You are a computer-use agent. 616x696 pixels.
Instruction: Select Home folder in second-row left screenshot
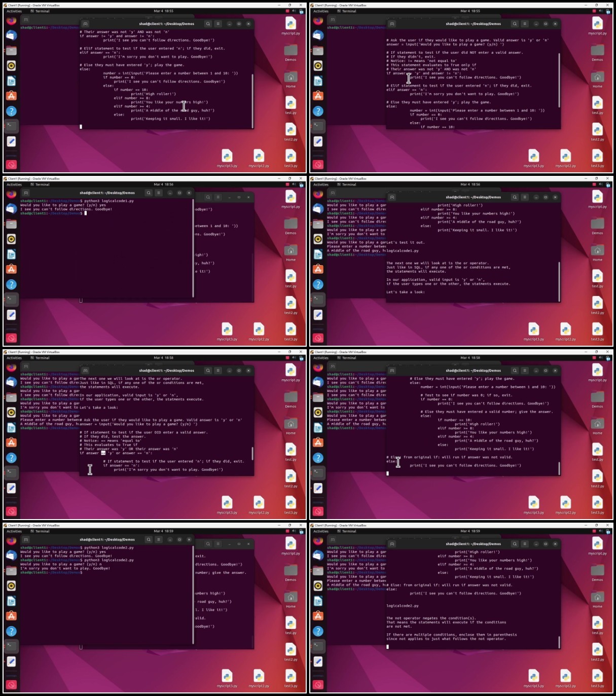pos(291,252)
